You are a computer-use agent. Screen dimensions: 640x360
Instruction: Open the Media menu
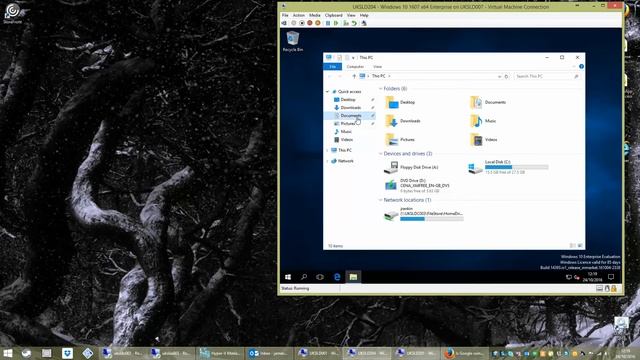(x=315, y=15)
